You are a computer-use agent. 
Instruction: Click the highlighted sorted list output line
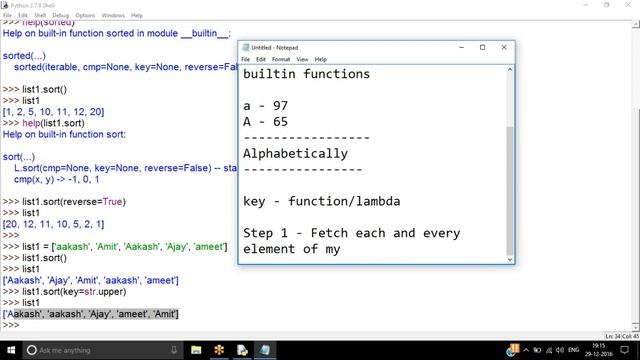pos(91,314)
